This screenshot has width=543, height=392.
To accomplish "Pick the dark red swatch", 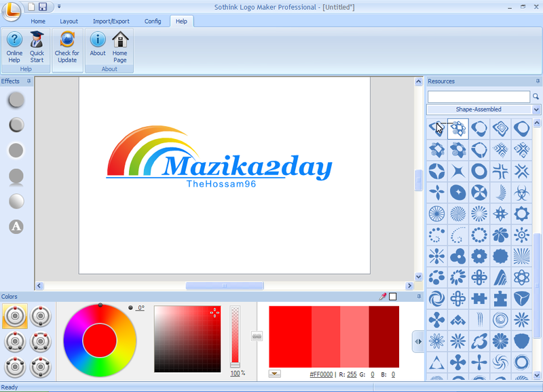I will [384, 336].
